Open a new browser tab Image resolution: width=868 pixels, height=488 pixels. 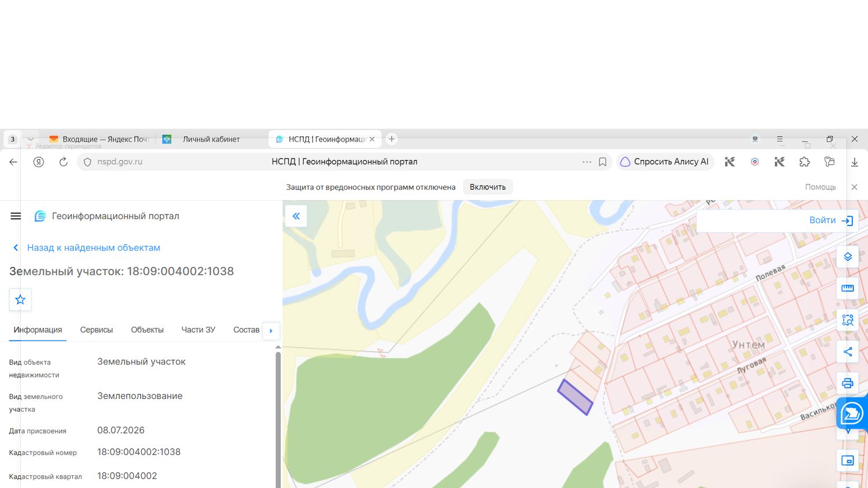(x=392, y=139)
